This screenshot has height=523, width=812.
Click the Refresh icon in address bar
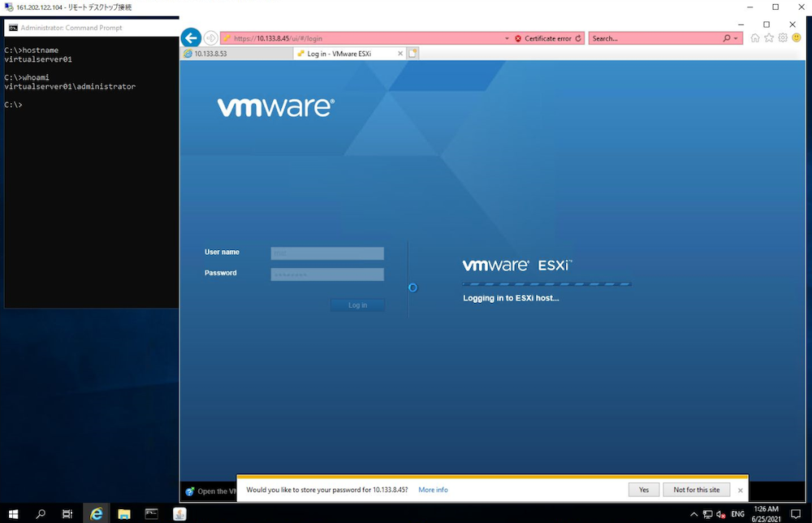579,38
